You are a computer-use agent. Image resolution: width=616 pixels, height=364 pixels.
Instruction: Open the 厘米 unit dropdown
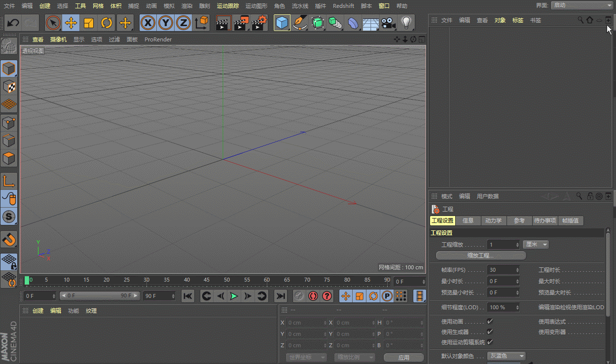(x=536, y=245)
